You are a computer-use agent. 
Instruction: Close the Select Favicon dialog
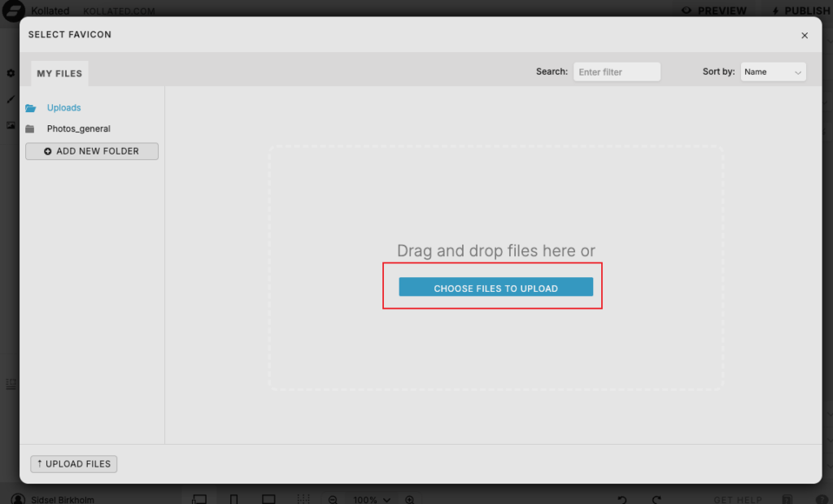(x=805, y=36)
